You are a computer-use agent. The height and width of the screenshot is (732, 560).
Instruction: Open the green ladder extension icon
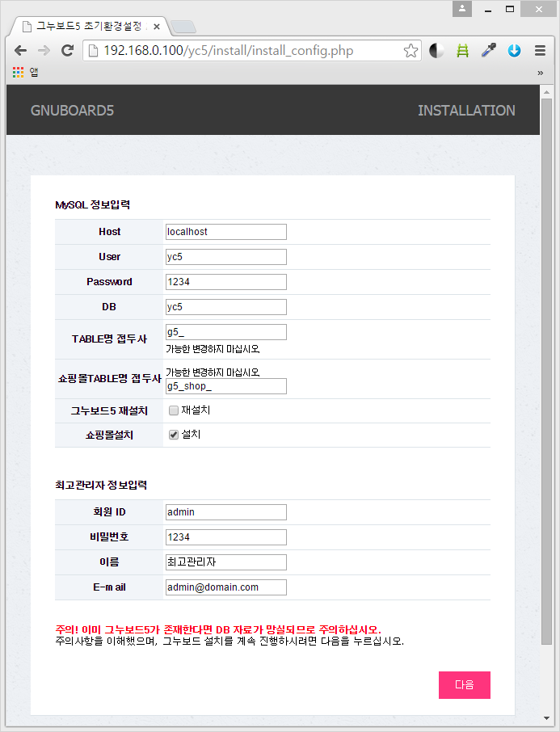[x=462, y=50]
